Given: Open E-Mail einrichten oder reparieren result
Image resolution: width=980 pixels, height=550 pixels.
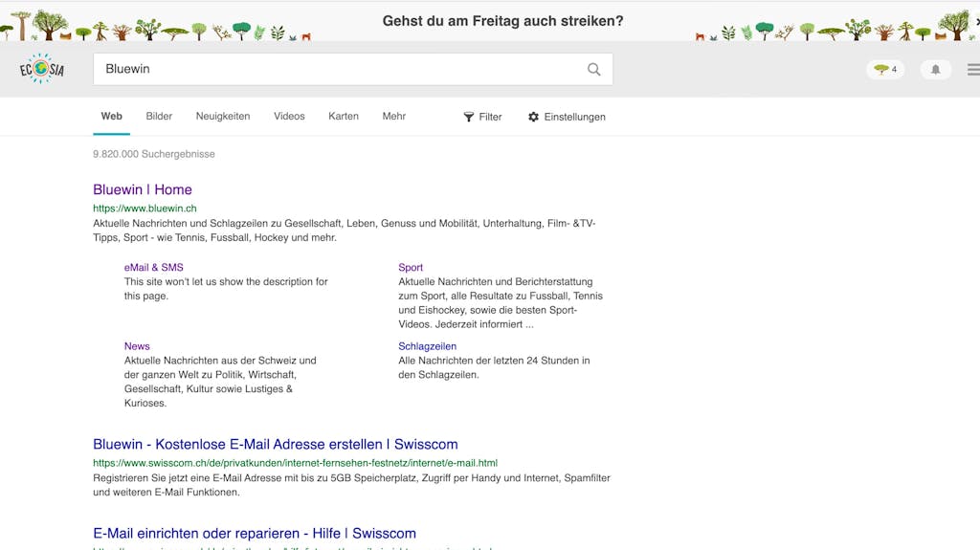Looking at the screenshot, I should pos(255,533).
